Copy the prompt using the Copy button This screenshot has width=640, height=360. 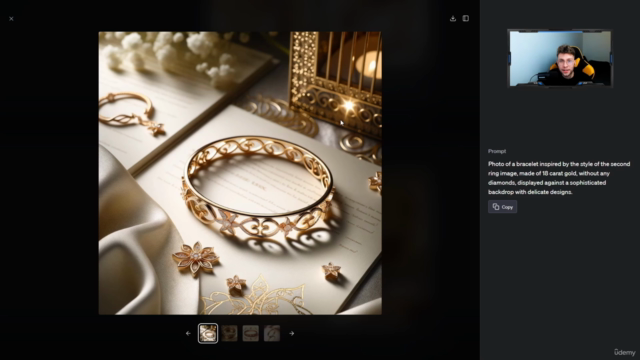pos(502,207)
